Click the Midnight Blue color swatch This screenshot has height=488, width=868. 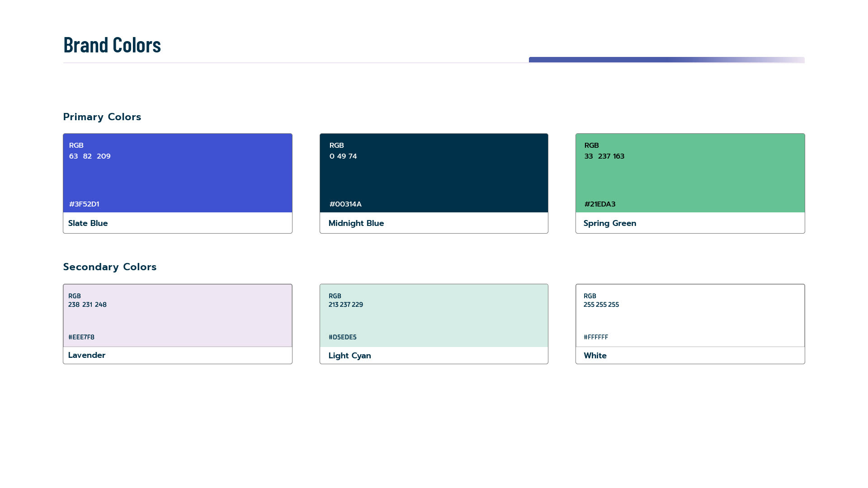(x=434, y=173)
